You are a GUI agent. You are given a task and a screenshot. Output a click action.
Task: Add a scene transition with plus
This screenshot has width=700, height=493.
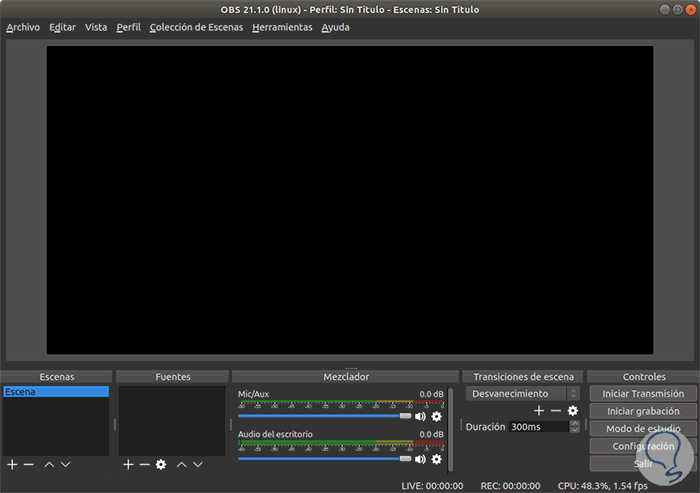539,410
